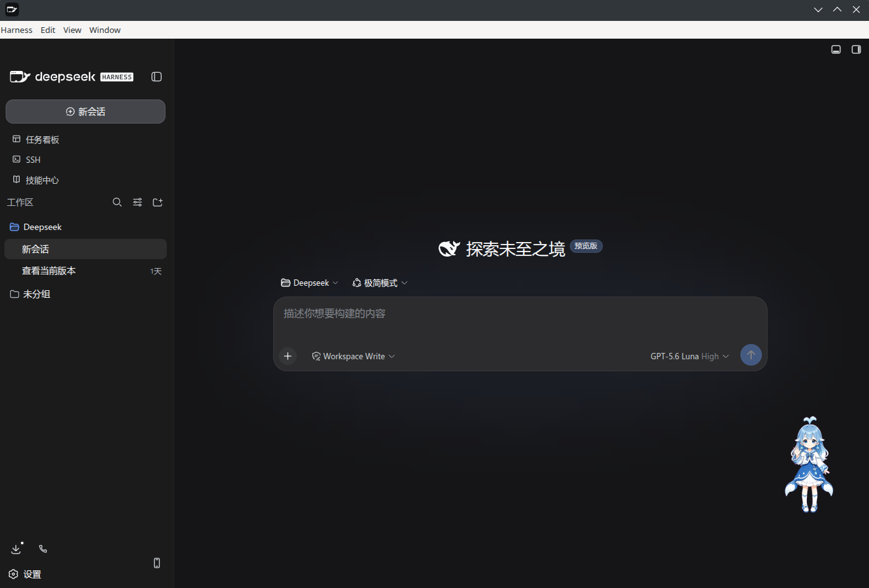Open the Harness menu
This screenshot has width=869, height=588.
(16, 30)
